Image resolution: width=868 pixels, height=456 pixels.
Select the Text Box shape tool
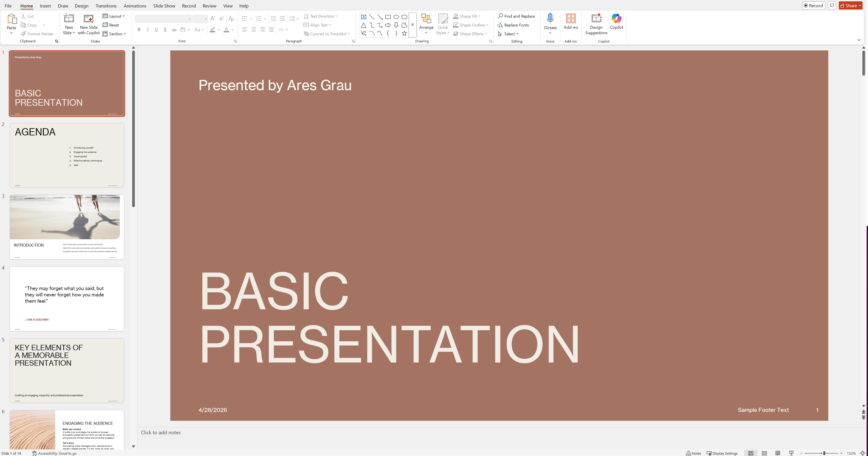[x=364, y=17]
